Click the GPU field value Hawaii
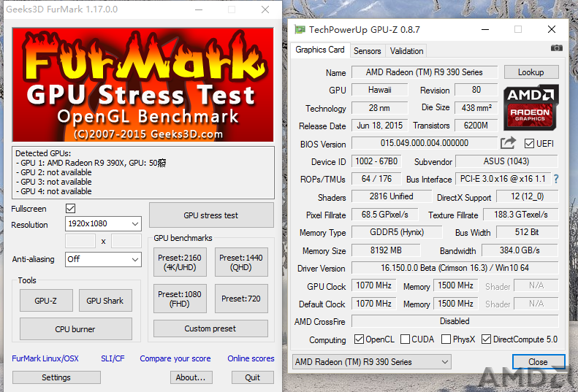 (380, 90)
